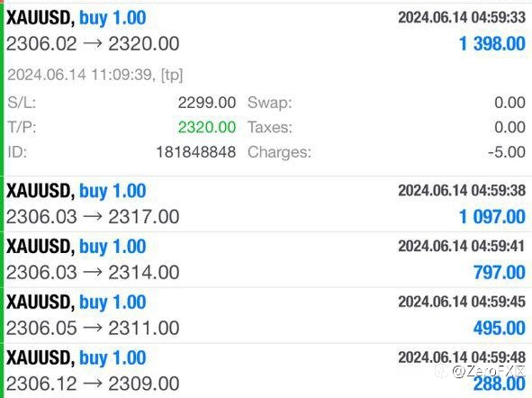Select the order ID 181848848
The height and width of the screenshot is (398, 532).
click(x=196, y=152)
